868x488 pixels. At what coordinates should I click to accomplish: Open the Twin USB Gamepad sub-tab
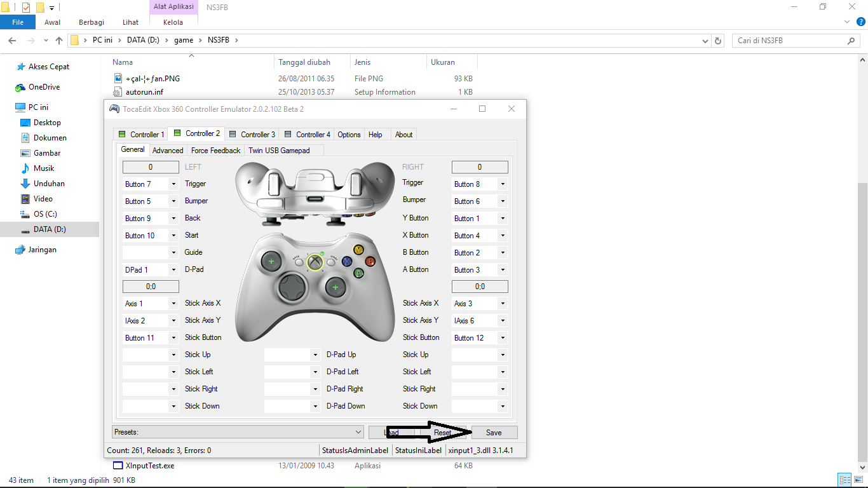(x=279, y=151)
